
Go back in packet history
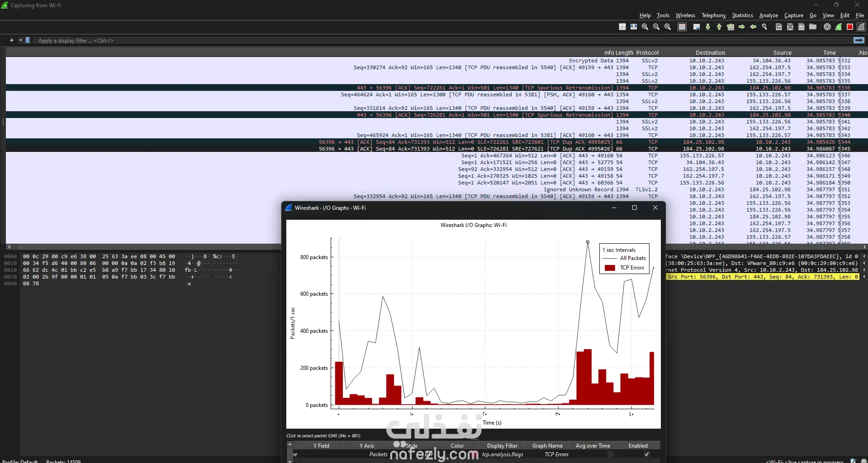tap(753, 27)
